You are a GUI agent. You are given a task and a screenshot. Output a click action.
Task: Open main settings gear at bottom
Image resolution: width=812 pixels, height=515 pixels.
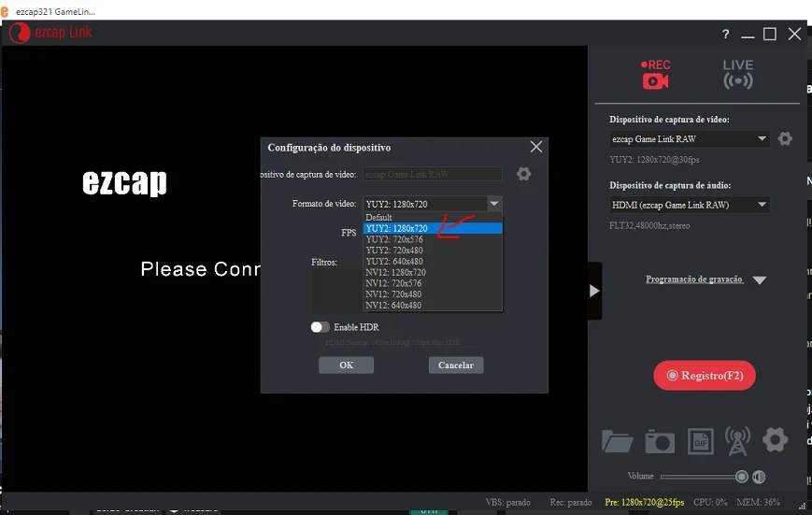coord(775,440)
